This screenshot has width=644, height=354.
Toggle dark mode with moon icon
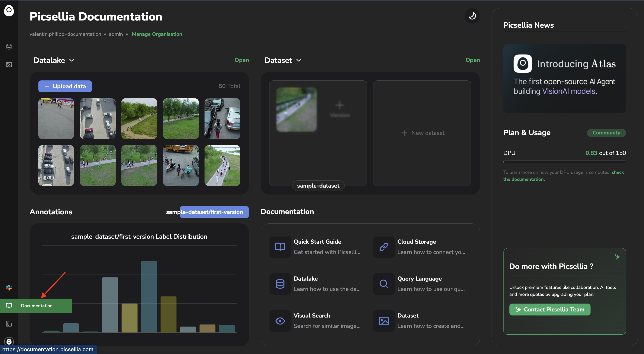coord(472,16)
